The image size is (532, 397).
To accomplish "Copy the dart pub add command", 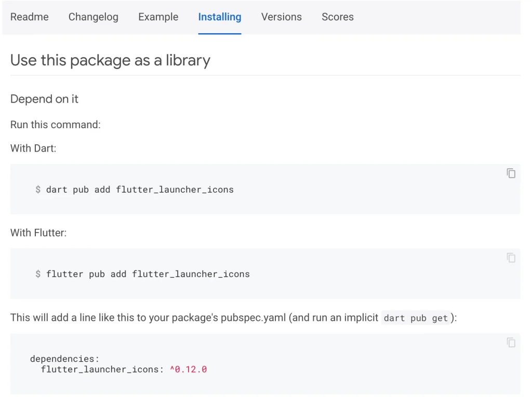I will 511,173.
